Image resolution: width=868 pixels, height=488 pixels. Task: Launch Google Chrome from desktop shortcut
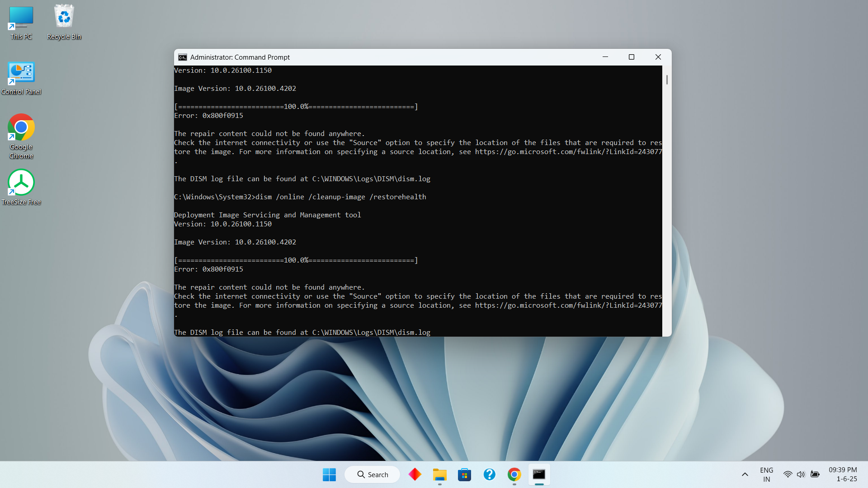pyautogui.click(x=21, y=136)
